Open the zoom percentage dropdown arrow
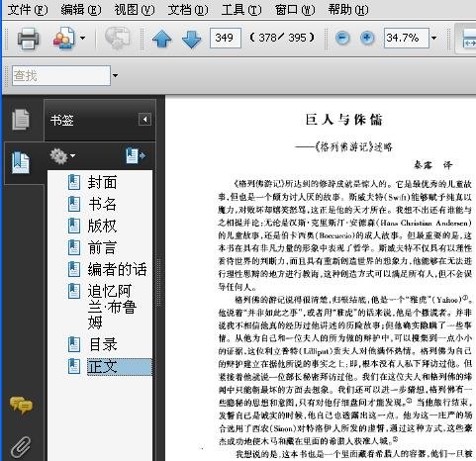Image resolution: width=476 pixels, height=461 pixels. pyautogui.click(x=434, y=38)
